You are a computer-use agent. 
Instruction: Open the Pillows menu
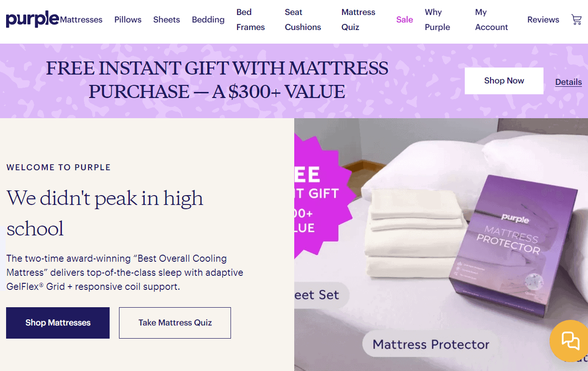click(x=128, y=20)
